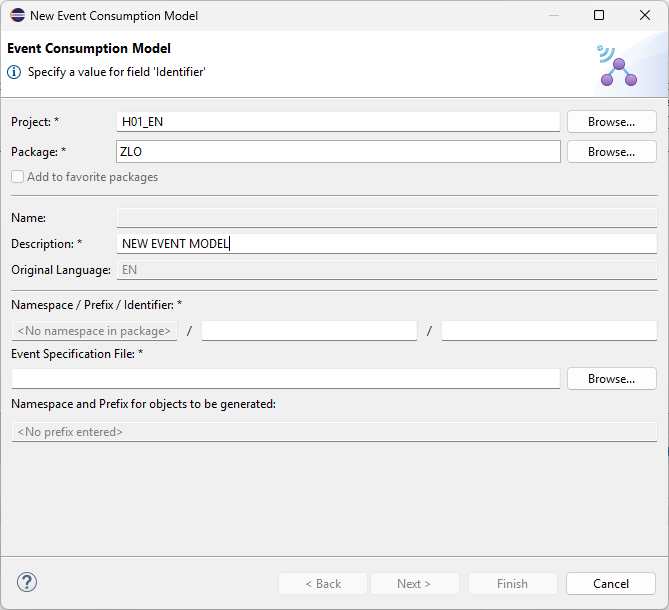Toggle Add to favorite packages checkbox

[x=18, y=177]
